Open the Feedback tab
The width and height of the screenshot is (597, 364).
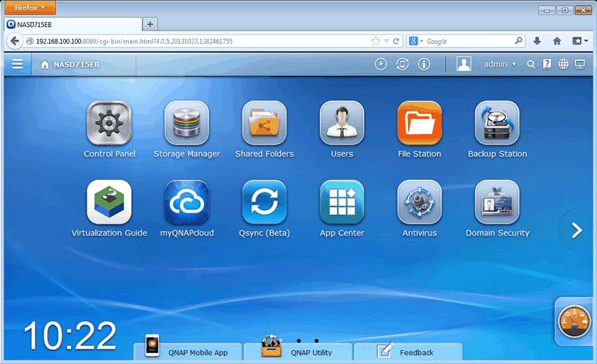coord(407,352)
